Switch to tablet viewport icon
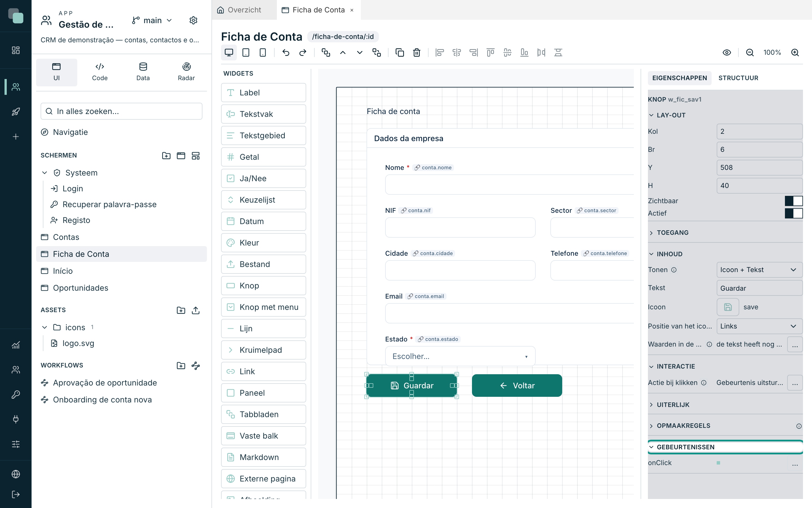The width and height of the screenshot is (812, 508). 246,52
